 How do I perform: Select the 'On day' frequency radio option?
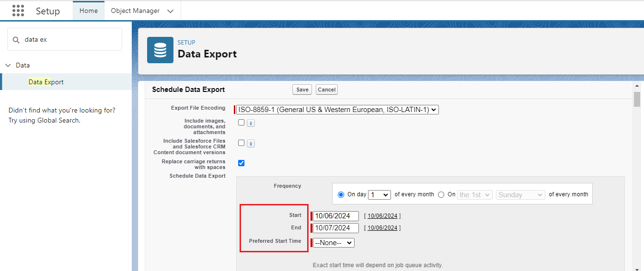(341, 194)
